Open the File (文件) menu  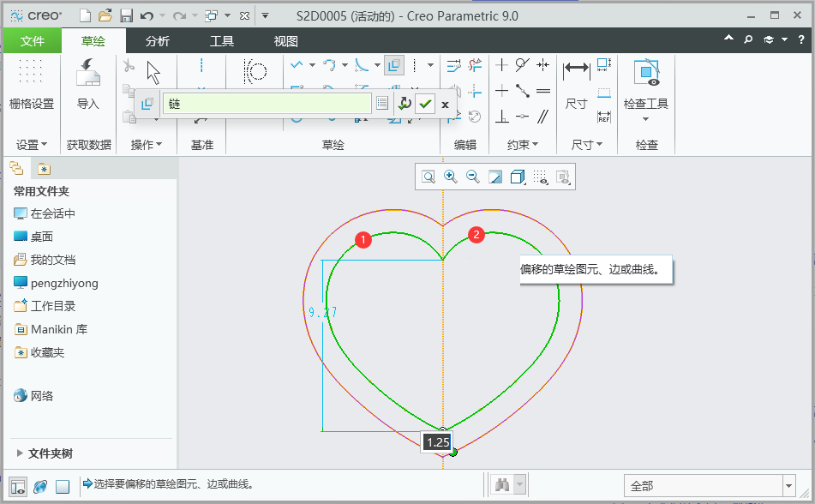click(x=33, y=41)
